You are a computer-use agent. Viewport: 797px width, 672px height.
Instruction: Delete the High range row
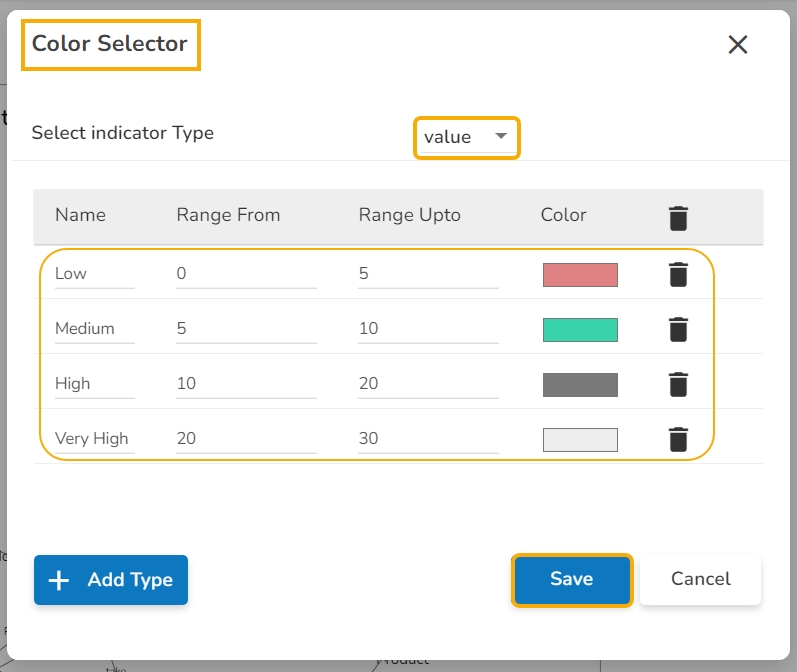click(678, 384)
